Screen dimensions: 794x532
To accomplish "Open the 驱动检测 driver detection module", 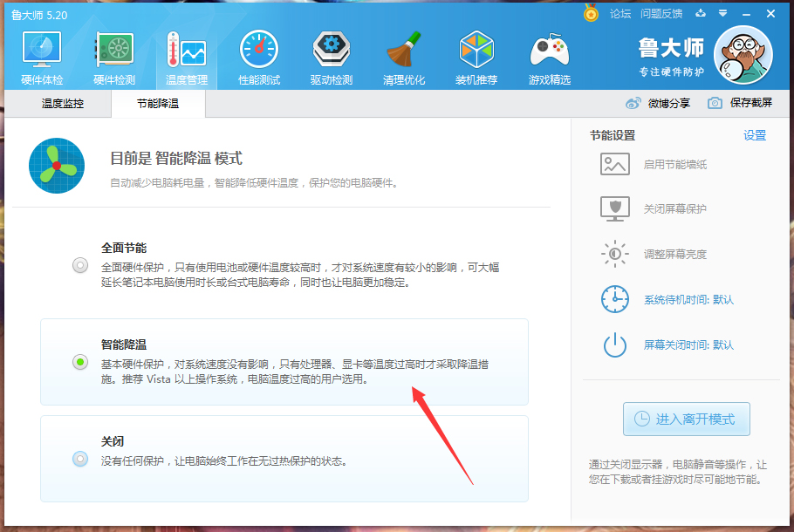I will tap(332, 58).
